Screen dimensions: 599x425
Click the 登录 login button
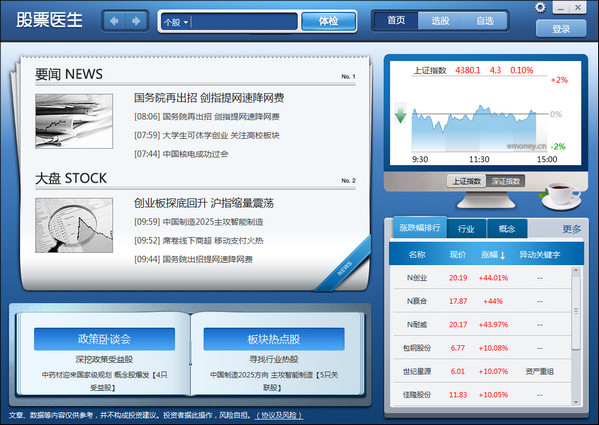(561, 29)
